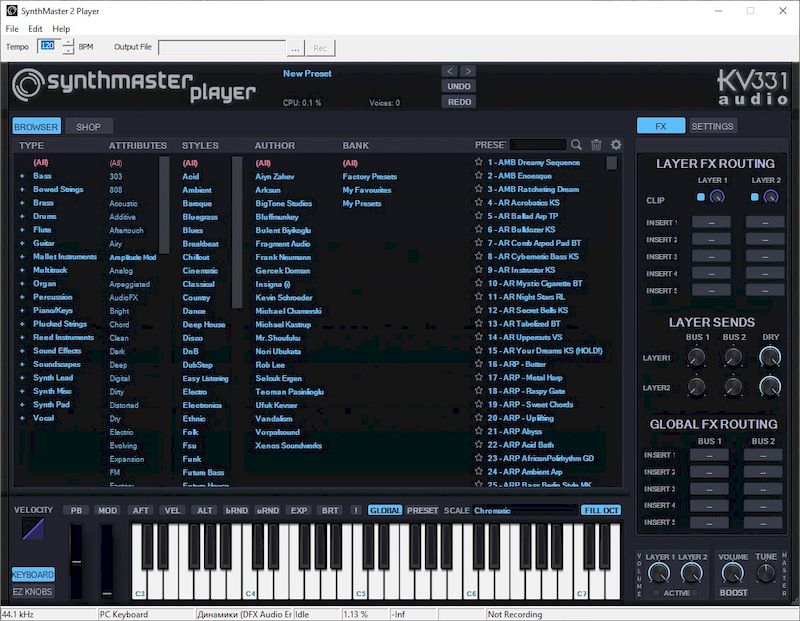Click the UNDO button
This screenshot has width=800, height=621.
459,86
